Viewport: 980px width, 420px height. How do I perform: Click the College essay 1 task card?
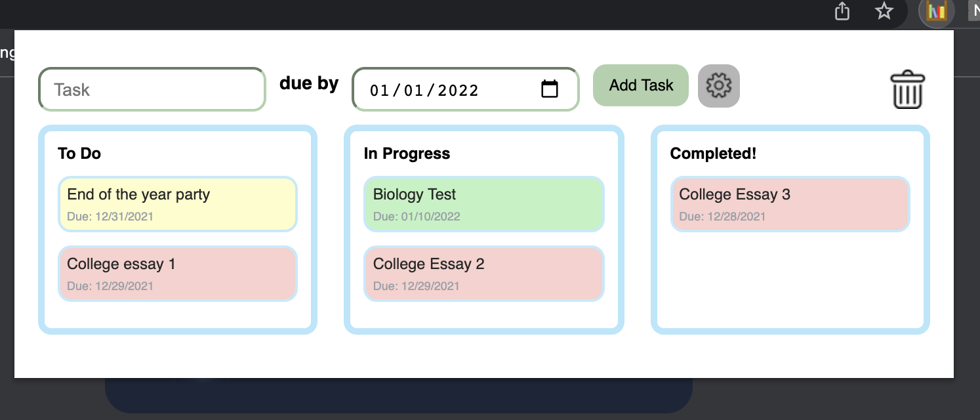(178, 274)
